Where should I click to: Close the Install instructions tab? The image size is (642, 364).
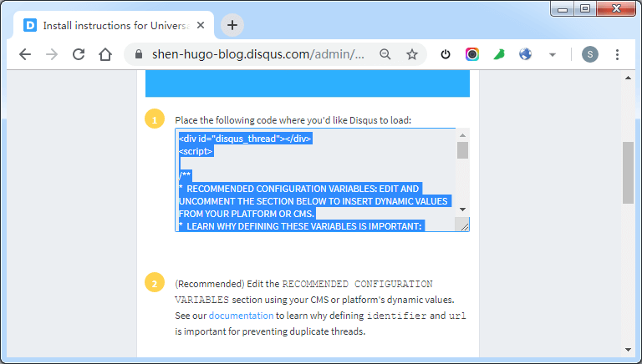[201, 25]
